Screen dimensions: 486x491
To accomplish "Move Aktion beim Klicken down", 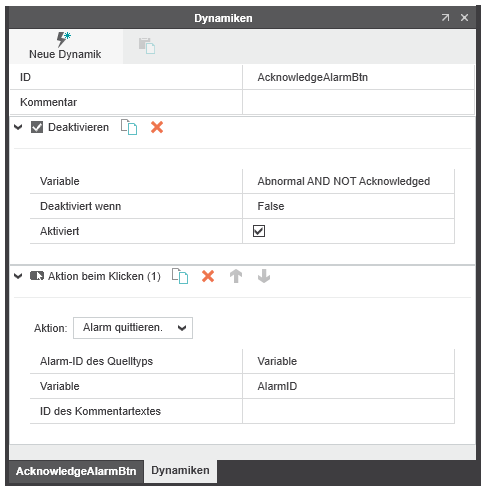I will tap(264, 276).
